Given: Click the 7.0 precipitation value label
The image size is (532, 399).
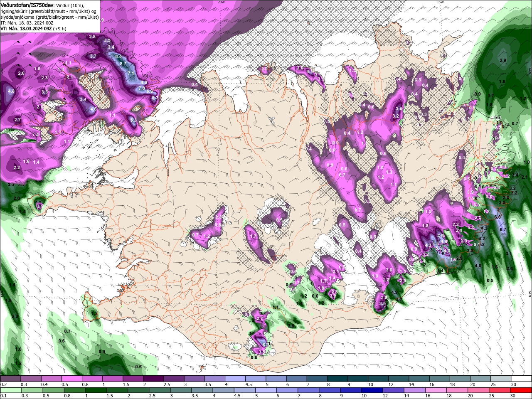Looking at the screenshot, I should (141, 88).
